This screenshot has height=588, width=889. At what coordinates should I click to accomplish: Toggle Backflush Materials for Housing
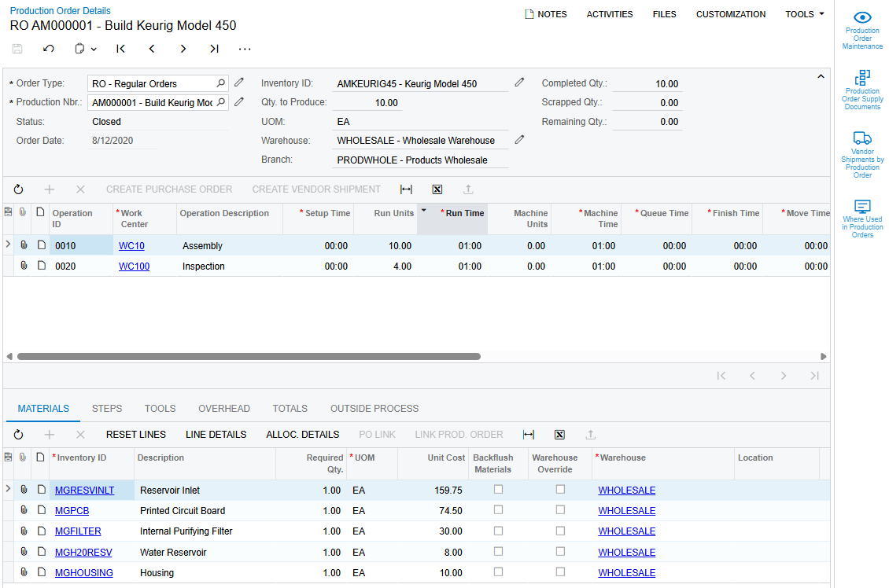click(x=498, y=572)
